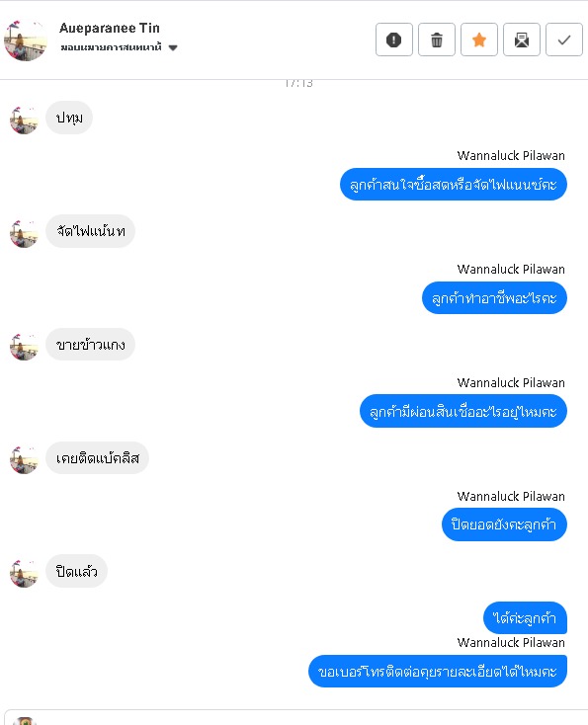Click customer avatar beside จัดไฟแน้นท message

click(x=24, y=233)
